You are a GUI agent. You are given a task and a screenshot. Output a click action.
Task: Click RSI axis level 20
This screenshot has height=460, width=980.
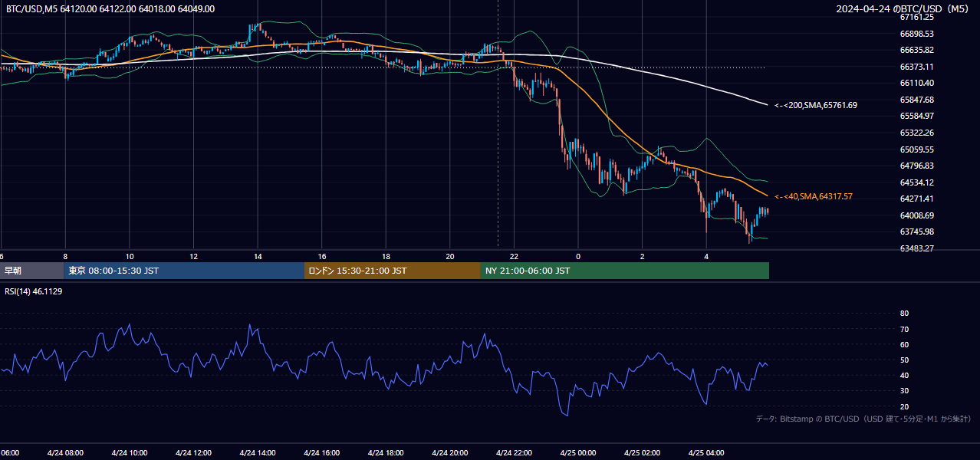point(905,406)
